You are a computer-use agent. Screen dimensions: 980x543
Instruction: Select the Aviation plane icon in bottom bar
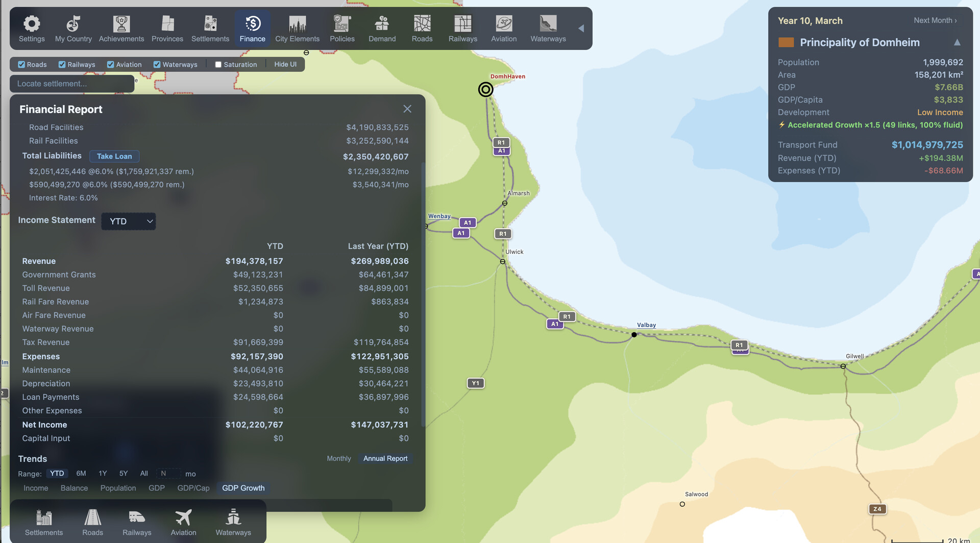(x=183, y=522)
